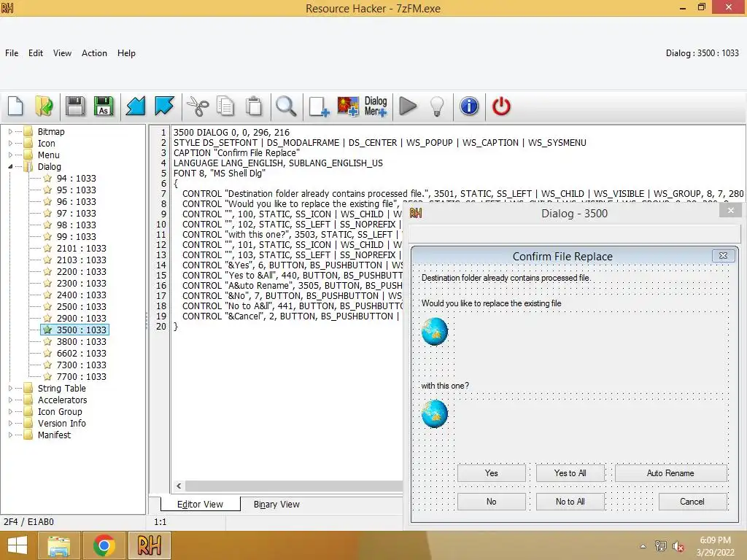747x560 pixels.
Task: Click the muted volume tray icon
Action: pyautogui.click(x=678, y=546)
